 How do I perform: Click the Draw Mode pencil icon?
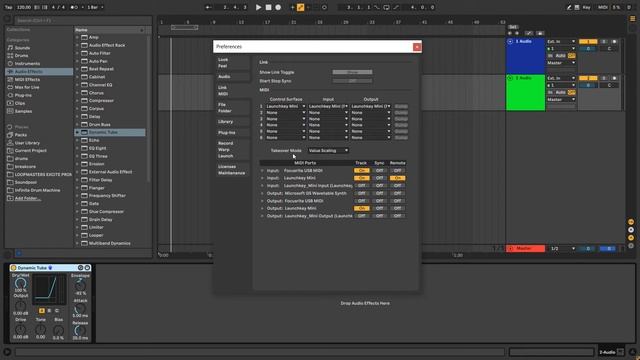(x=569, y=7)
